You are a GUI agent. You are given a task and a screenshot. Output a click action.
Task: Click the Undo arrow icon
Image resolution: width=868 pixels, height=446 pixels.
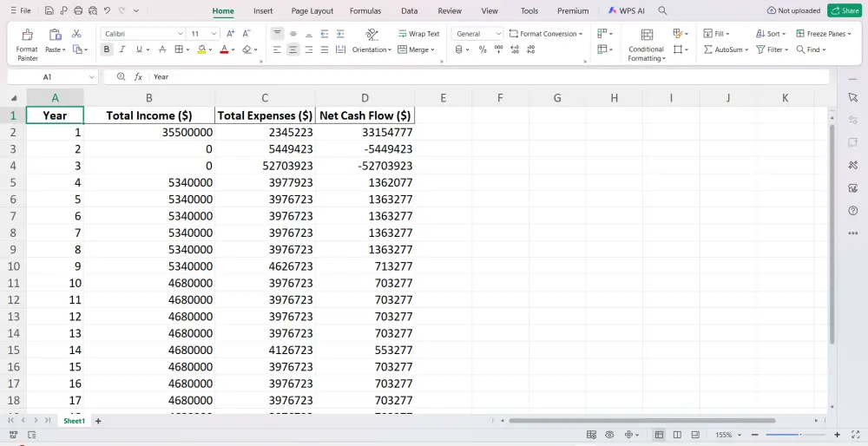[x=107, y=10]
